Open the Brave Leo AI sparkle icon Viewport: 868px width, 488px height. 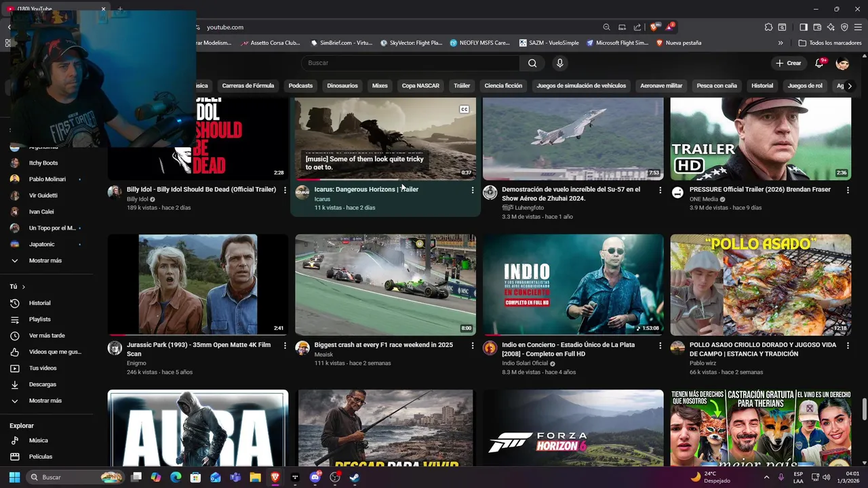831,27
